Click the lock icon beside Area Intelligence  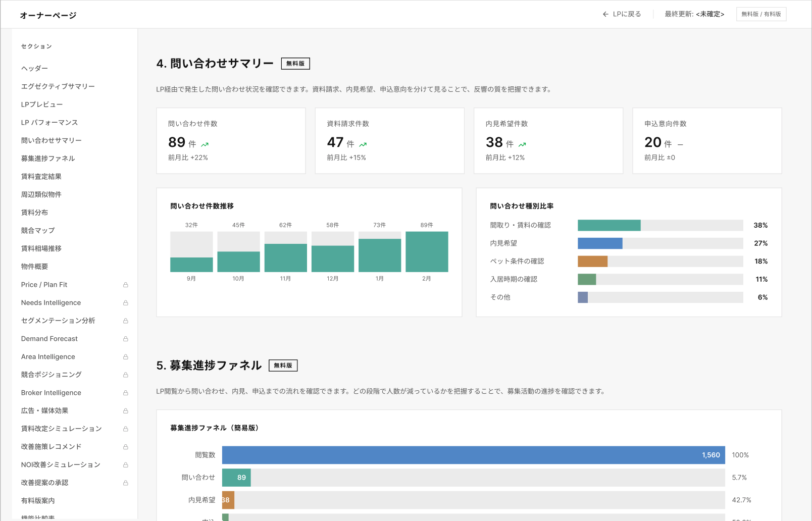tap(126, 357)
